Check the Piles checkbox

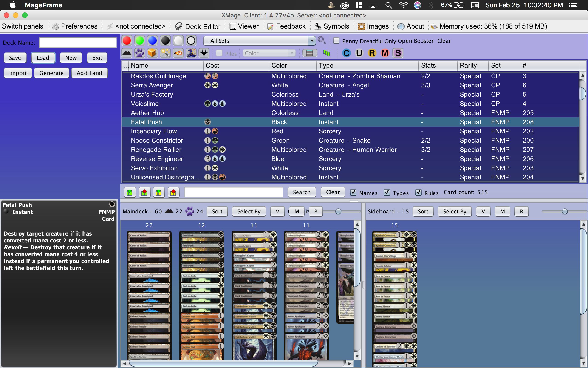tap(219, 53)
